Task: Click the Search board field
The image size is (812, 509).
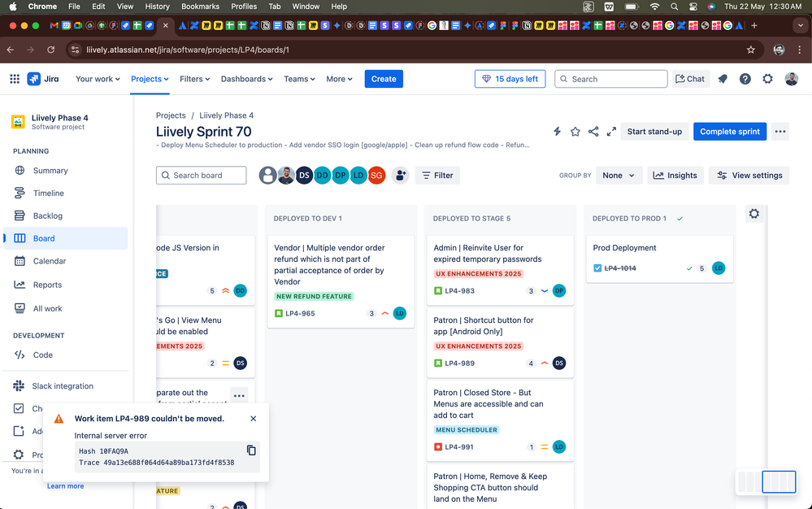Action: tap(201, 176)
